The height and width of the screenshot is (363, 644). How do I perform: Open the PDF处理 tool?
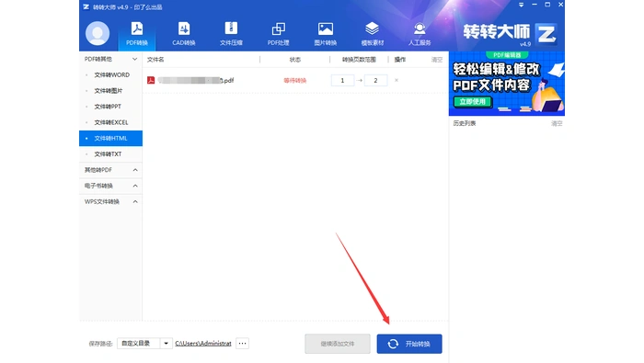point(278,34)
